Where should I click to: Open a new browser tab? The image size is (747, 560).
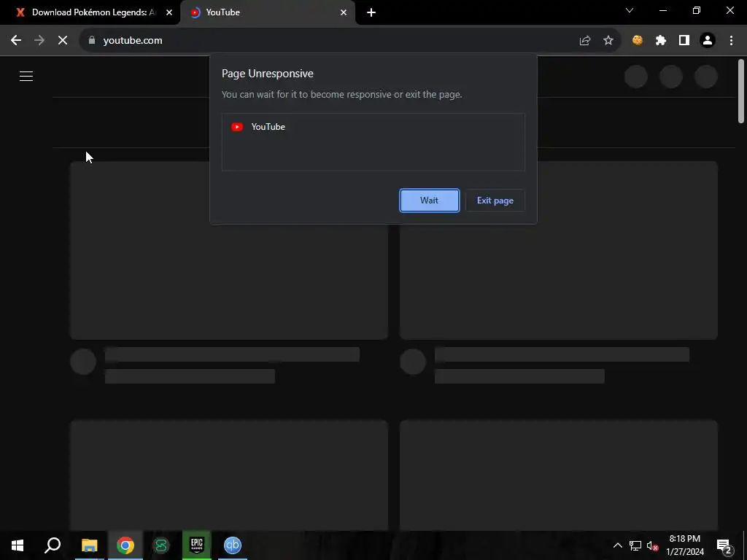[371, 12]
